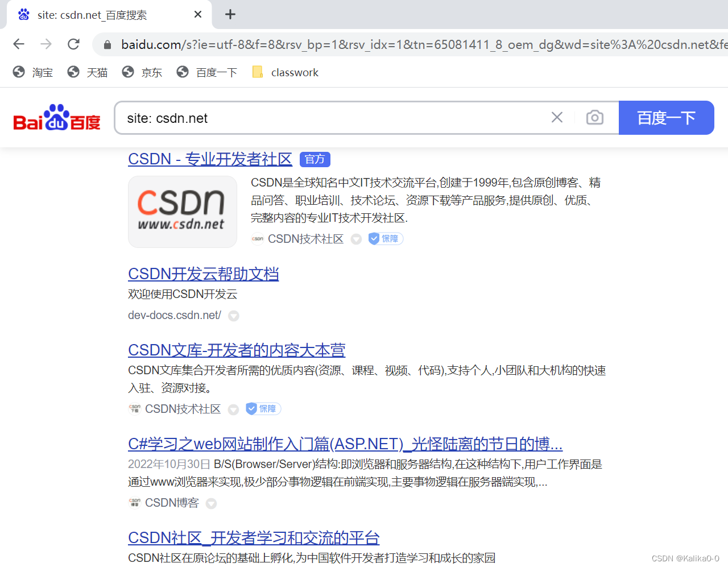The image size is (728, 567).
Task: Select the site: csdn.net_百度搜索 tab
Action: (108, 15)
